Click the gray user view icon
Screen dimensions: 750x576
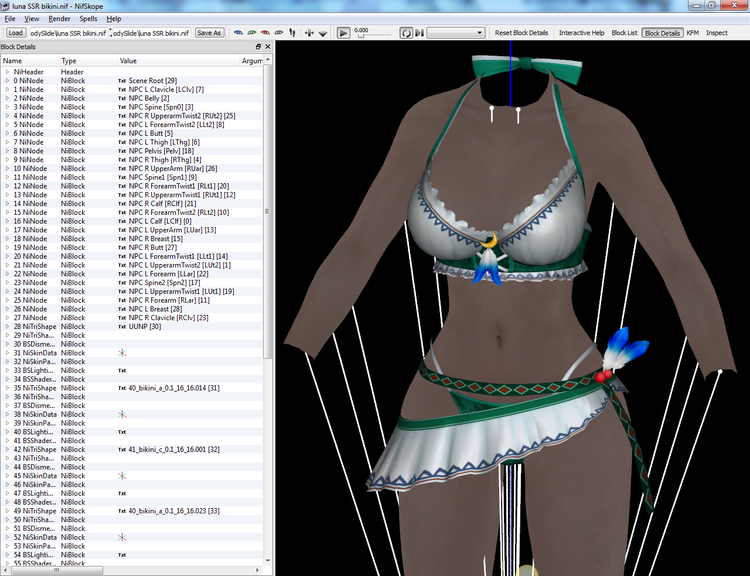(x=278, y=33)
